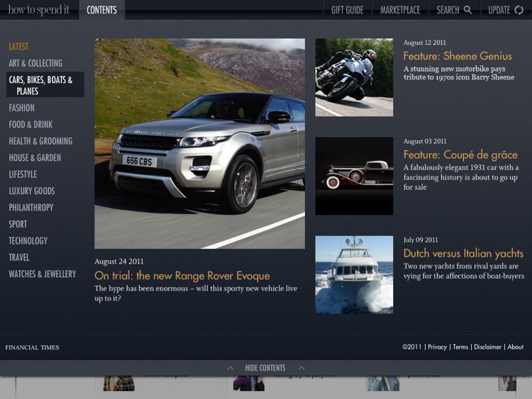Click the Hide Contents button
The height and width of the screenshot is (399, 532).
(265, 368)
